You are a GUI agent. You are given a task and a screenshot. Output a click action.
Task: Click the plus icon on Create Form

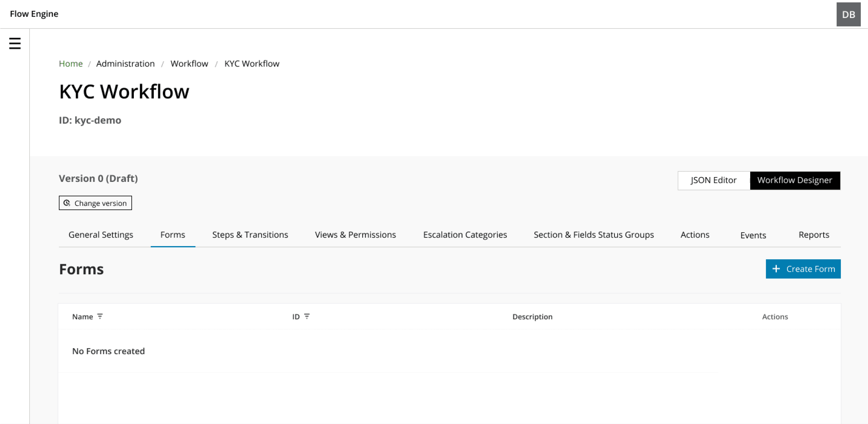(776, 269)
